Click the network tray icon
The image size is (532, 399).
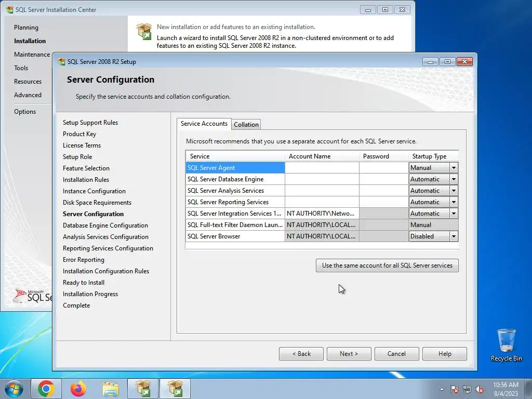pos(467,389)
